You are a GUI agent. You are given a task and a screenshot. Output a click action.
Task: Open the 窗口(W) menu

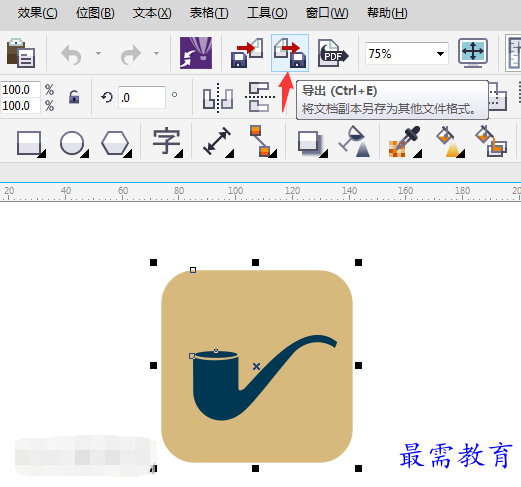pyautogui.click(x=327, y=13)
